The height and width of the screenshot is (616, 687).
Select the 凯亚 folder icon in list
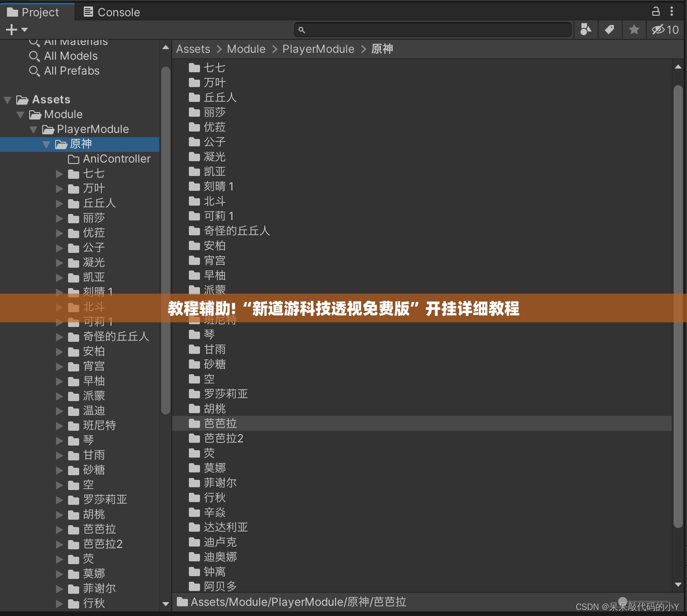[x=194, y=172]
